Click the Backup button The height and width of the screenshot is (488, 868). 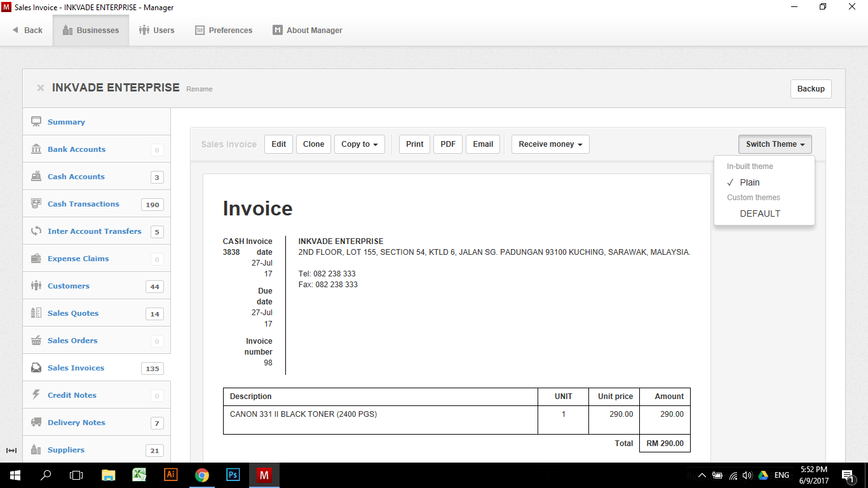[811, 89]
